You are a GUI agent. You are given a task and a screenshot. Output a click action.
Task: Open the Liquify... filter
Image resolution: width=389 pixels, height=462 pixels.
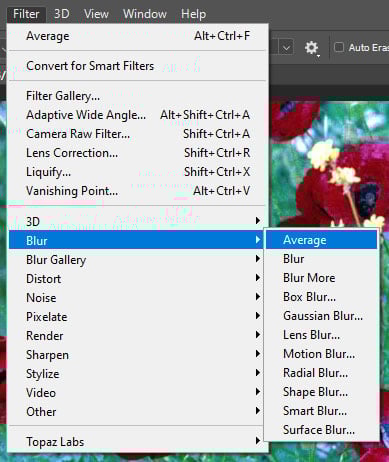coord(138,172)
